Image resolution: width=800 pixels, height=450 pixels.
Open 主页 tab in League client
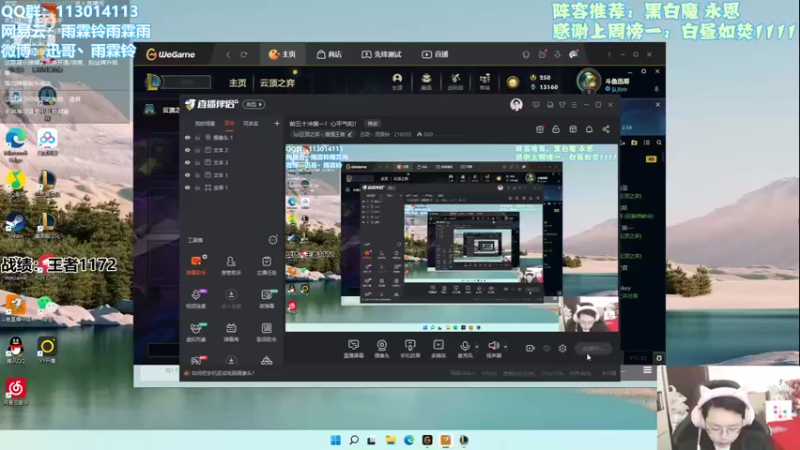(x=237, y=83)
